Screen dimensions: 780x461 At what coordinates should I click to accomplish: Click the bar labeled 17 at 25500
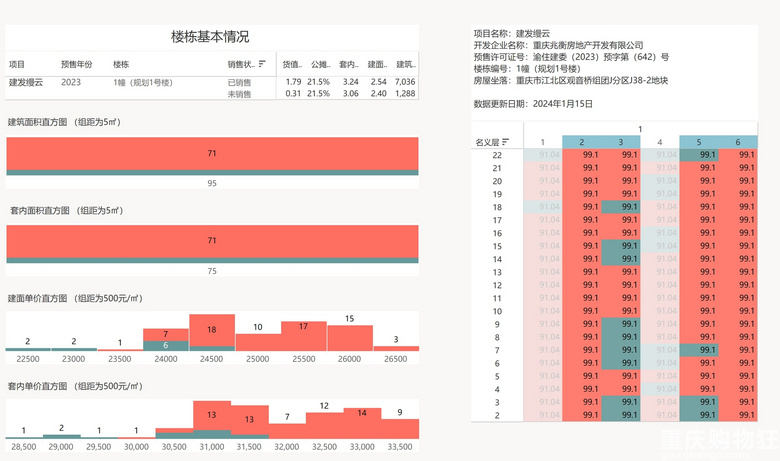tap(304, 336)
